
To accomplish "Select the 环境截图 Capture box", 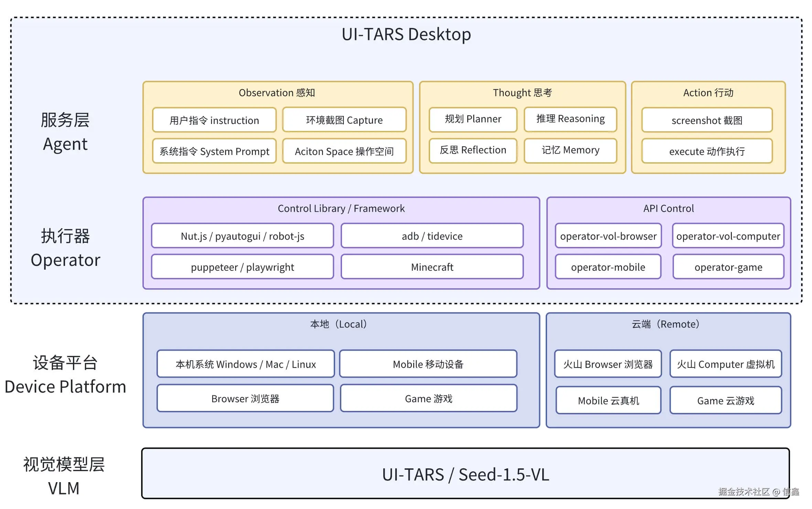I will coord(344,120).
